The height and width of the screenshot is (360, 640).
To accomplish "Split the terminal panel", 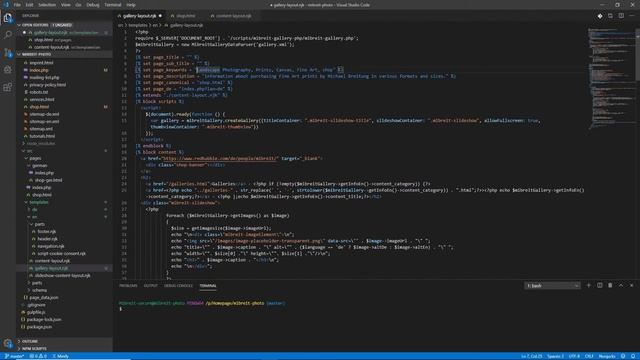I will (600, 285).
